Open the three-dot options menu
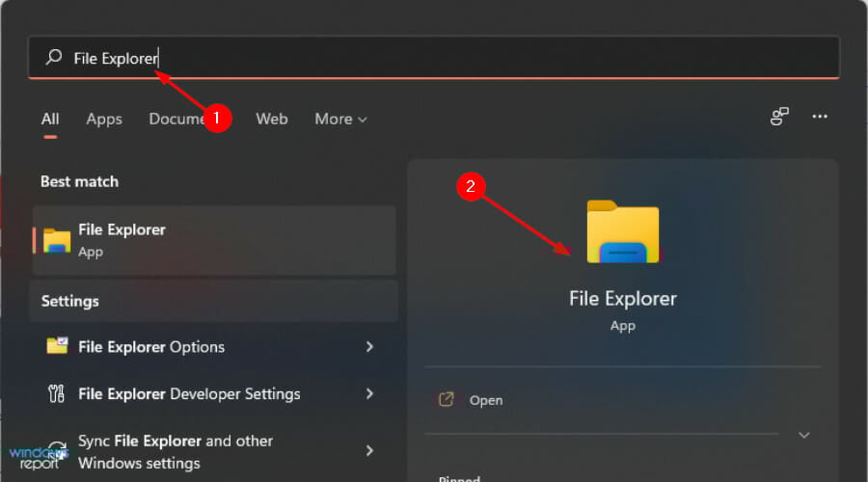The image size is (868, 482). point(820,117)
